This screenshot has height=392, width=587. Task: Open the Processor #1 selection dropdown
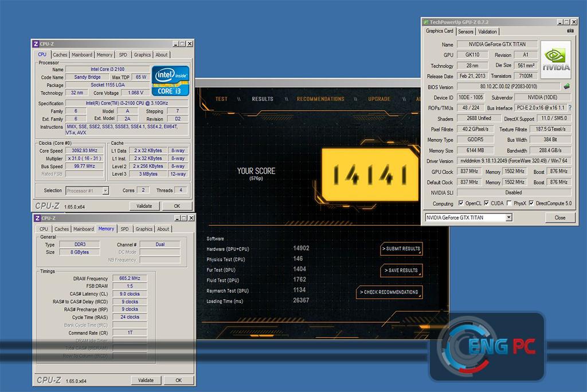point(105,191)
